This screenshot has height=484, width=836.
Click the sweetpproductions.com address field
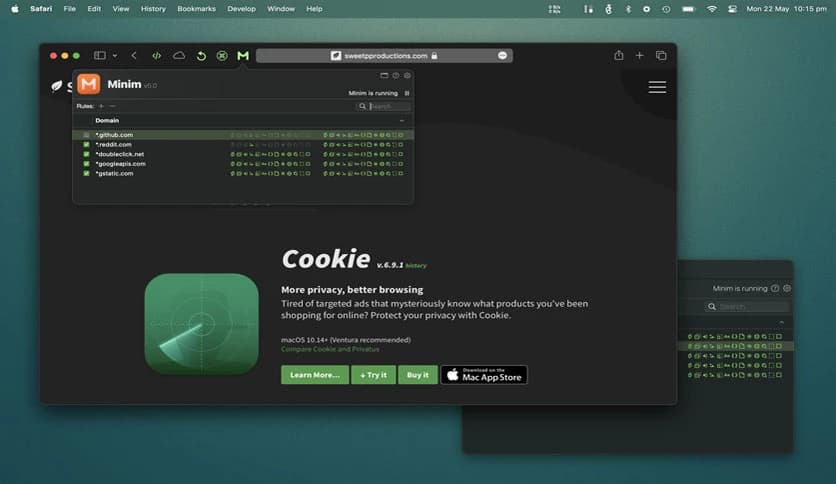(x=384, y=55)
